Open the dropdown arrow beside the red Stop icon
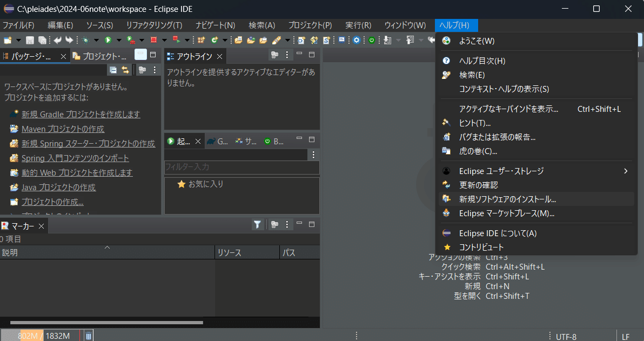The image size is (644, 341). (164, 41)
